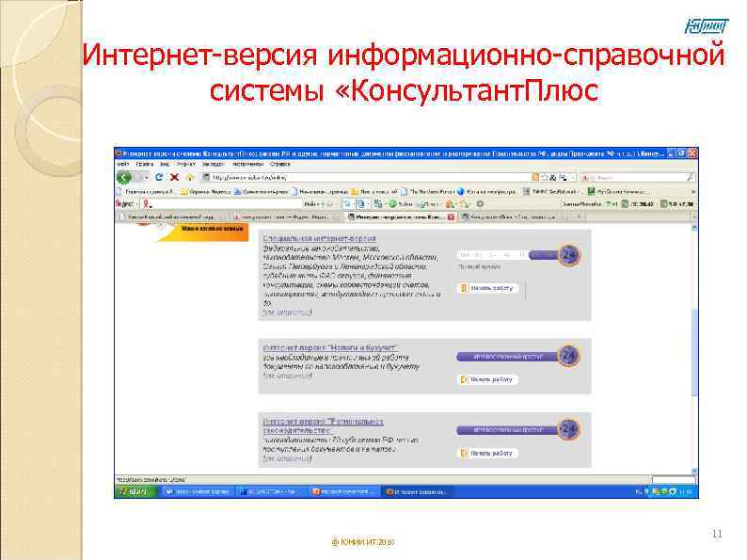
Task: Open the Журнал menu
Action: point(185,164)
